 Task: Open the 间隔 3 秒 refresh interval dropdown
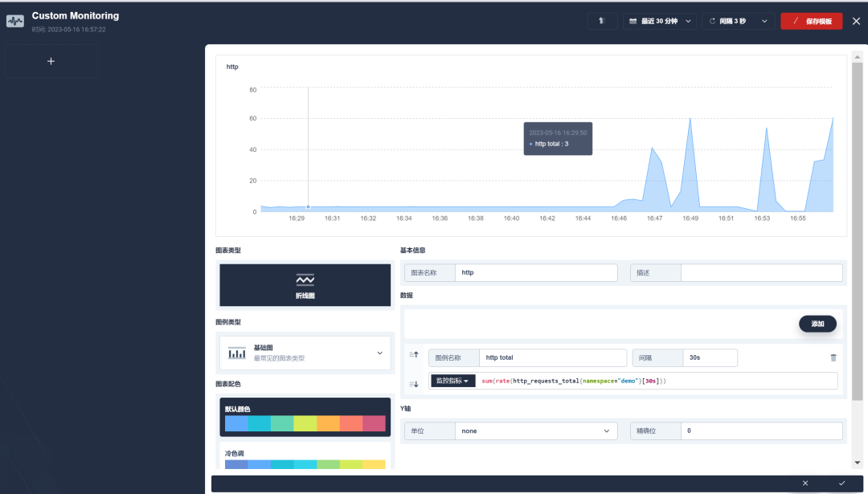739,21
